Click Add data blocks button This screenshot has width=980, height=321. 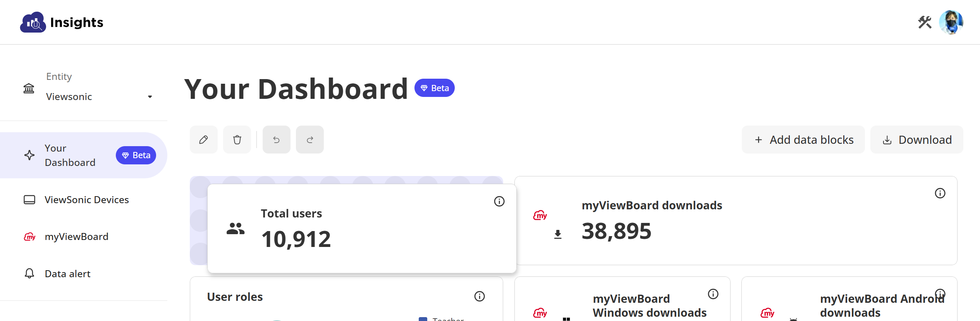803,140
